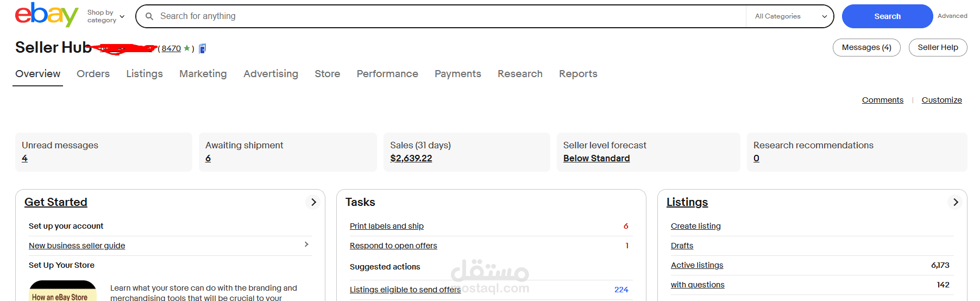Screen dimensions: 980x301
Task: Click the 6,173 active listings count
Action: (x=940, y=265)
